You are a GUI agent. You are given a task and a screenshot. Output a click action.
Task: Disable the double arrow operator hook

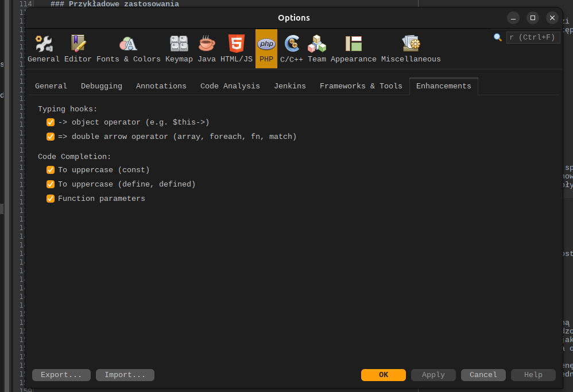coord(51,137)
